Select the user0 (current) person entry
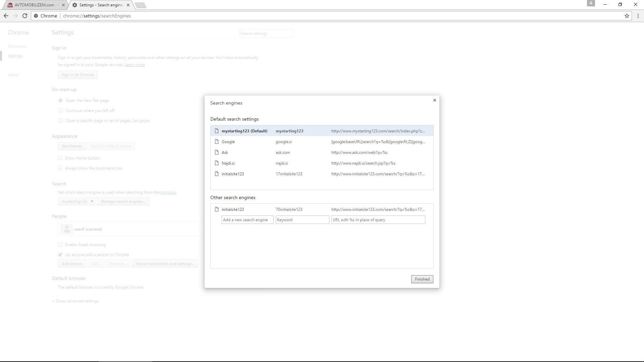The height and width of the screenshot is (362, 644). pyautogui.click(x=131, y=229)
